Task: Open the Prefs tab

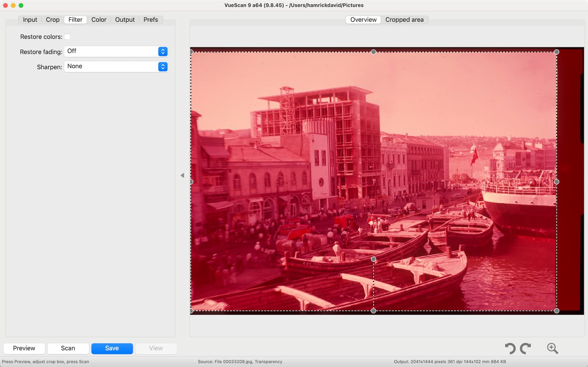Action: click(x=150, y=19)
